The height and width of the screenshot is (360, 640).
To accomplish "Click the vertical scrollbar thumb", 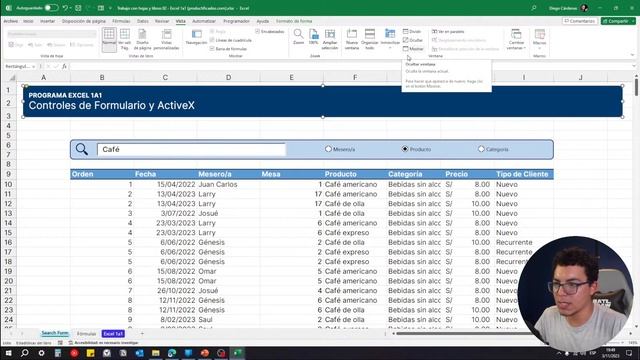I will tap(636, 87).
